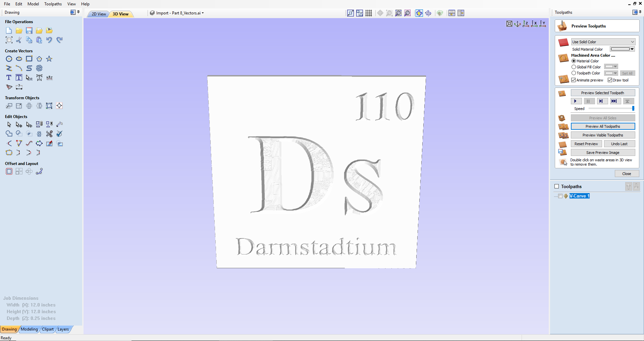View along Z axis icon
This screenshot has height=341, width=644.
tap(526, 24)
